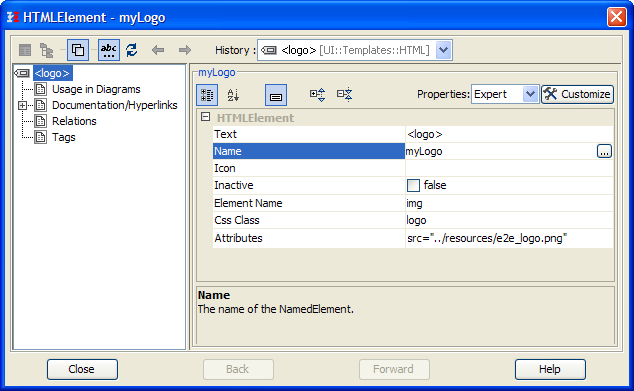Click the expand all properties icon
The height and width of the screenshot is (391, 634).
(x=317, y=95)
